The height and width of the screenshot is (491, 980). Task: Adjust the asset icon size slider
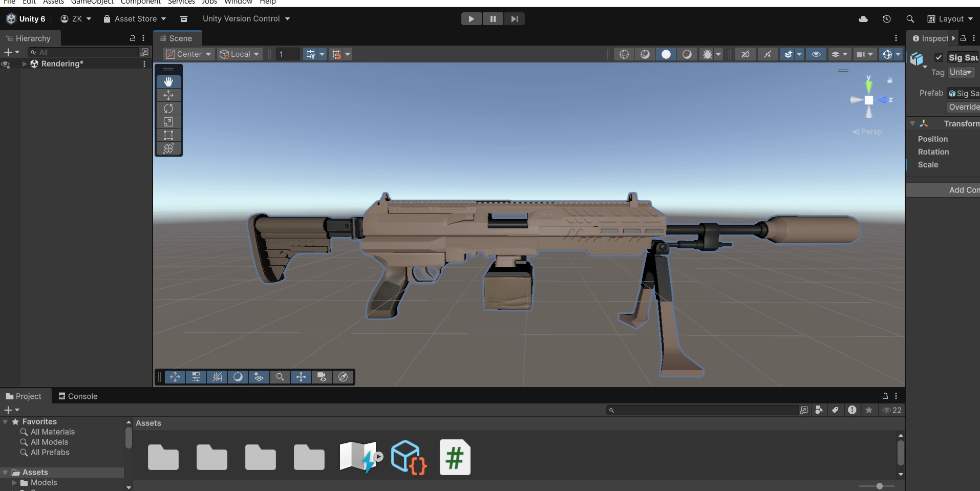pyautogui.click(x=879, y=486)
